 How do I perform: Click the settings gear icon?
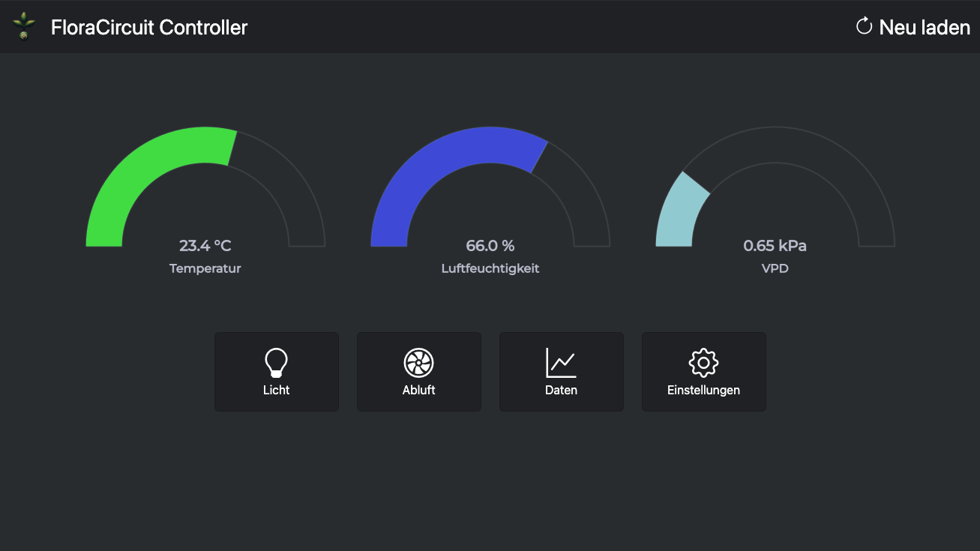703,363
